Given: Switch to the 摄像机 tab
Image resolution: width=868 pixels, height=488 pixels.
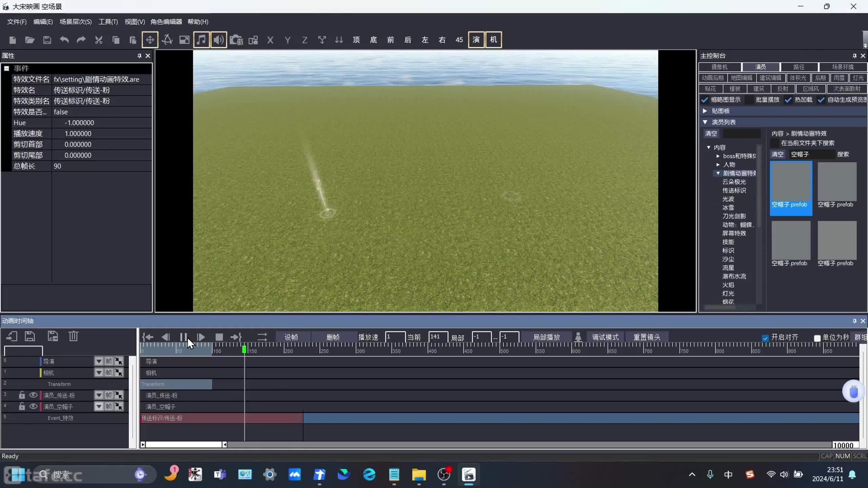Looking at the screenshot, I should (x=720, y=67).
